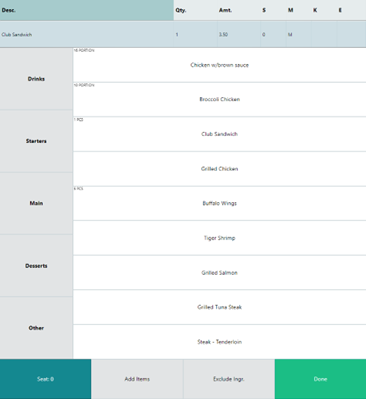The height and width of the screenshot is (399, 366).
Task: Click the Qty. column header
Action: 195,10
